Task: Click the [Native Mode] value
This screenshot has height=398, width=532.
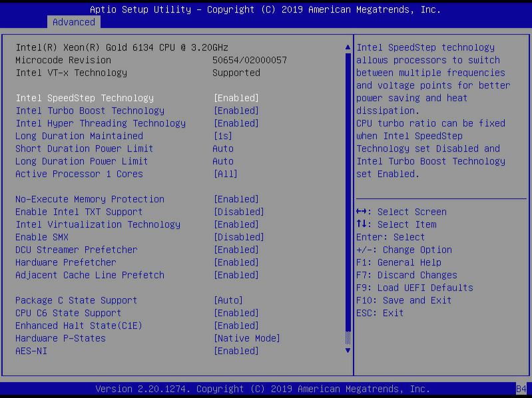Action: point(247,338)
